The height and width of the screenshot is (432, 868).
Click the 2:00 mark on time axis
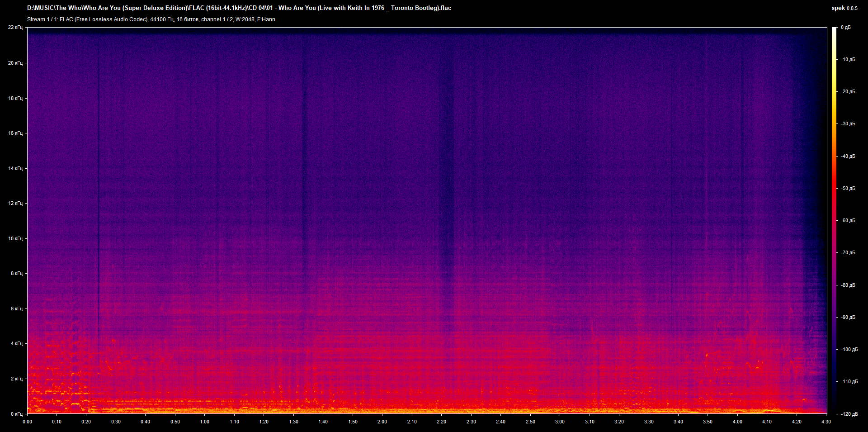(x=382, y=422)
